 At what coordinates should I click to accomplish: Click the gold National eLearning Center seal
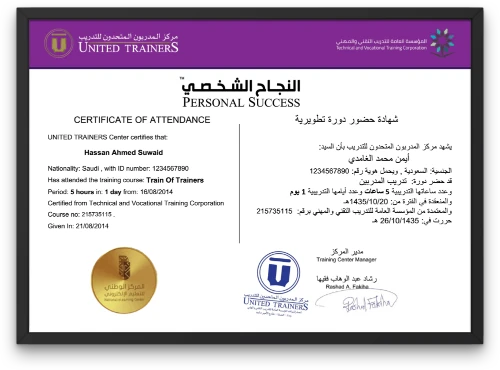click(x=124, y=280)
